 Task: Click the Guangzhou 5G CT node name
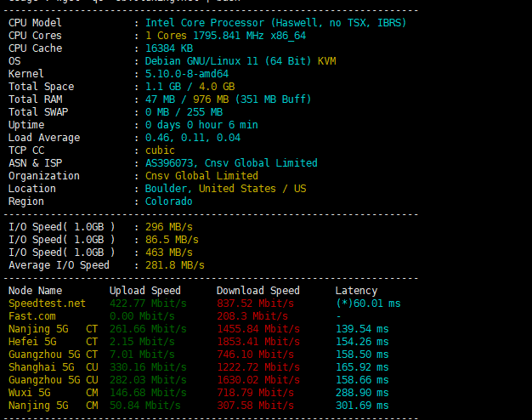(x=53, y=355)
